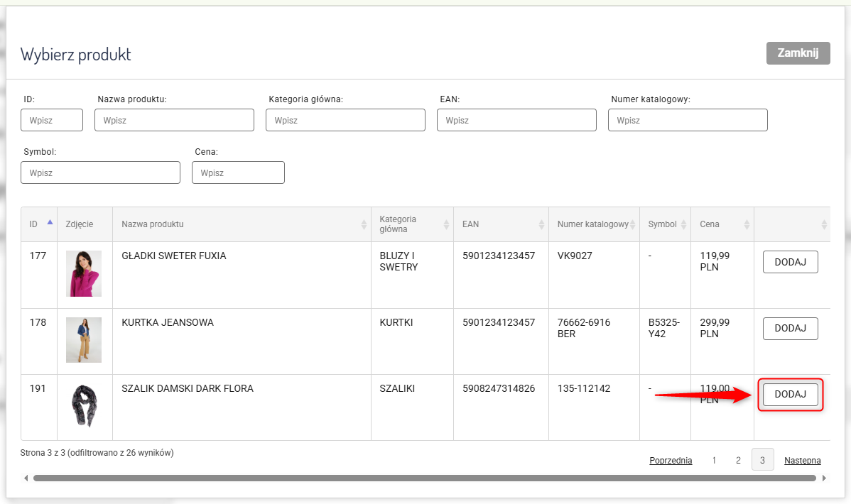851x504 pixels.
Task: Go to page 1 of results
Action: click(714, 461)
